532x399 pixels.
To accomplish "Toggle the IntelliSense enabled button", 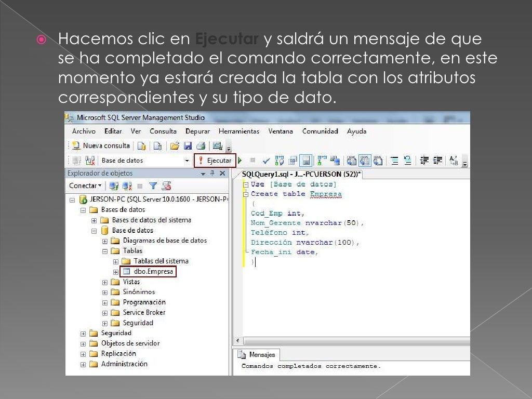I will pyautogui.click(x=306, y=161).
